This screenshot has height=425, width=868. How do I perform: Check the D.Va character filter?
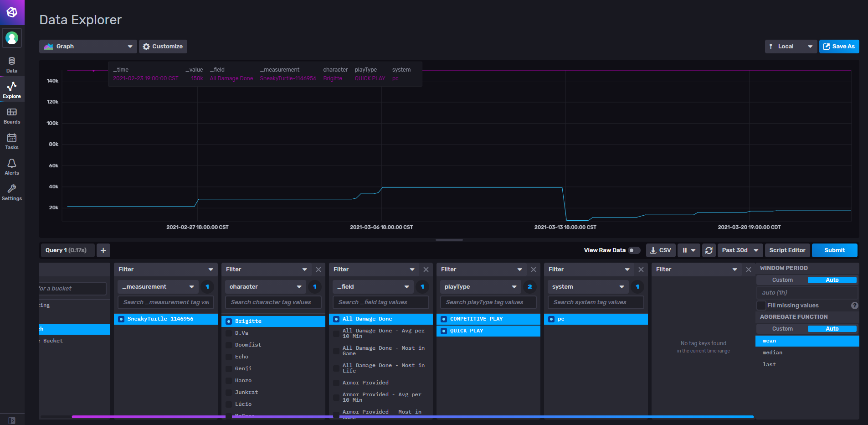(x=229, y=333)
